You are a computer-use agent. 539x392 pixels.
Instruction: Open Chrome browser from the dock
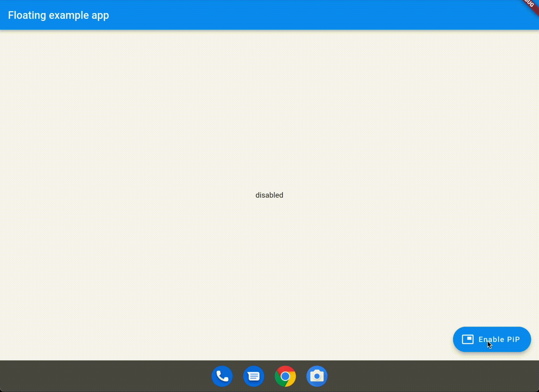[285, 376]
